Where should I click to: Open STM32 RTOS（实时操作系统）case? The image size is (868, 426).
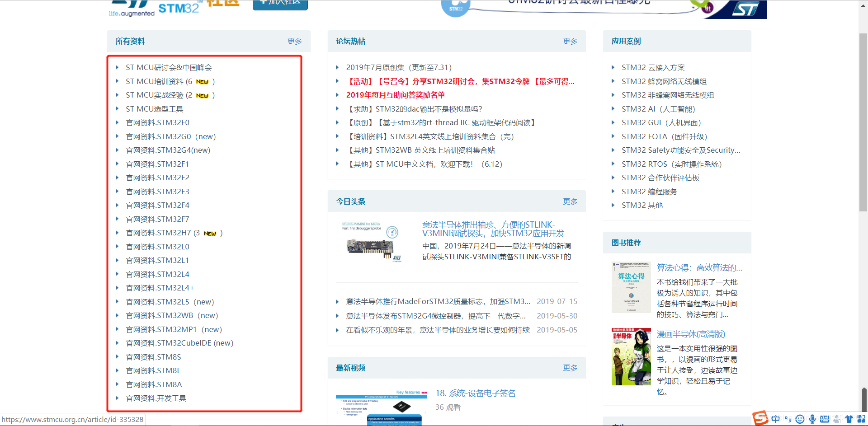671,164
